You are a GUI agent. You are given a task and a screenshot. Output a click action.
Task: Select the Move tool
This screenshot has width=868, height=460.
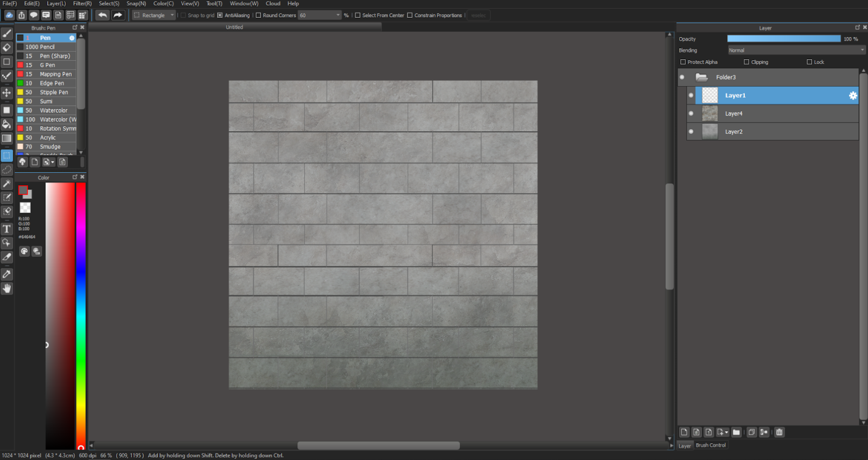(x=7, y=93)
